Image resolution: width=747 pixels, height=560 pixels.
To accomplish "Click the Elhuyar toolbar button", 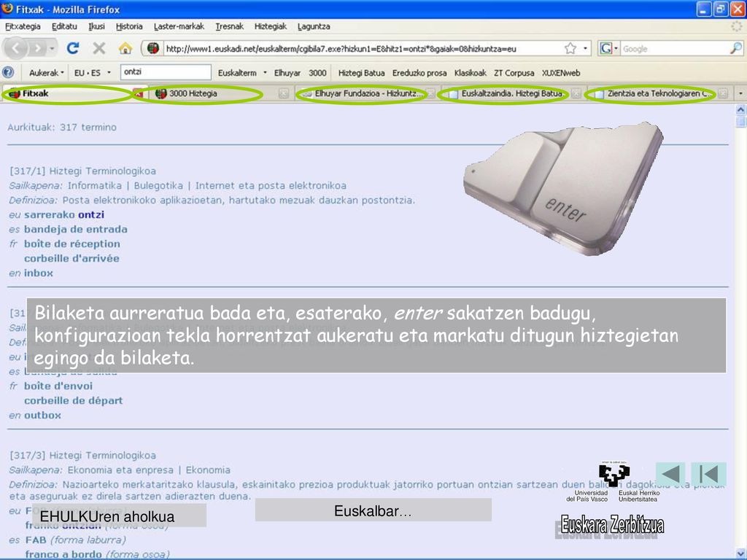I will 287,73.
